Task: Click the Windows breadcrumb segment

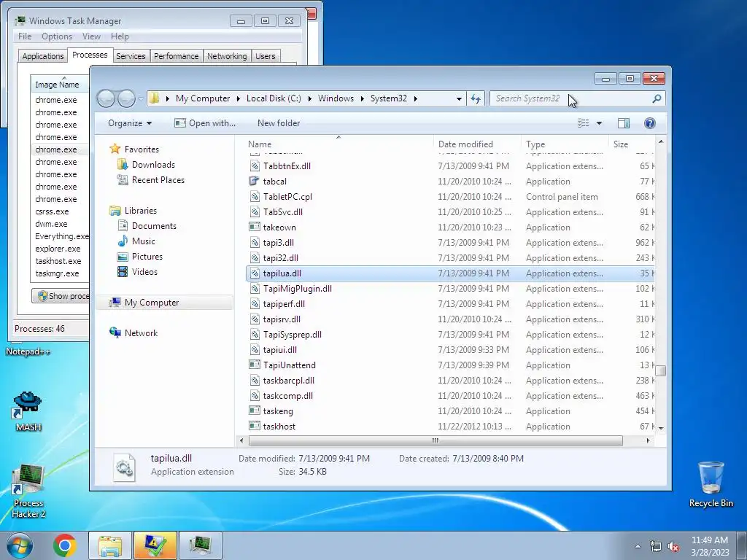Action: [x=336, y=98]
